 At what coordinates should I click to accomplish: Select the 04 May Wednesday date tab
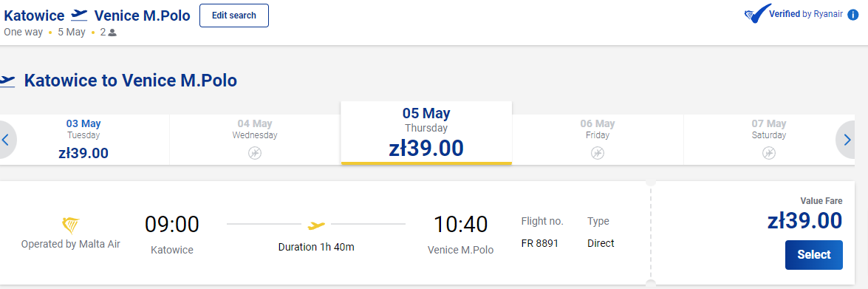click(255, 140)
